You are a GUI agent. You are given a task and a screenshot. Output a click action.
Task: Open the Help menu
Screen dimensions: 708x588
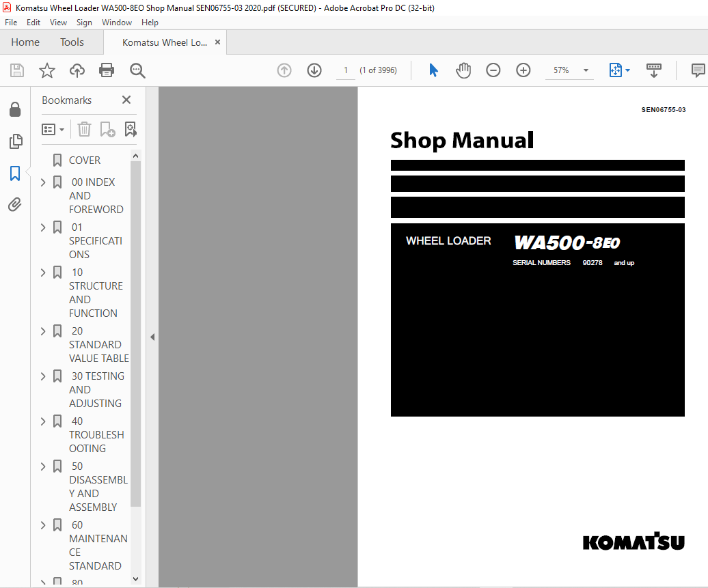click(x=150, y=23)
